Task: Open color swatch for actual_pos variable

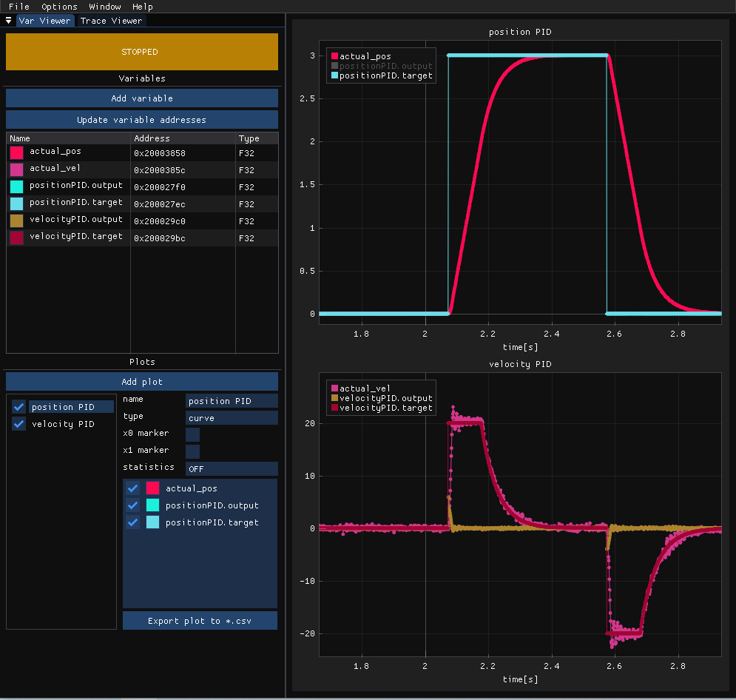Action: coord(16,152)
